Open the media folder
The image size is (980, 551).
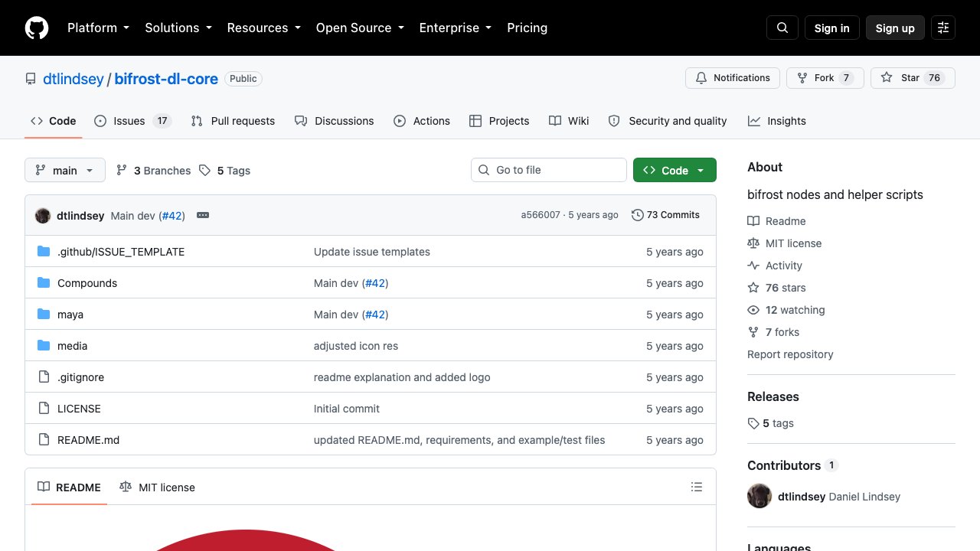72,346
